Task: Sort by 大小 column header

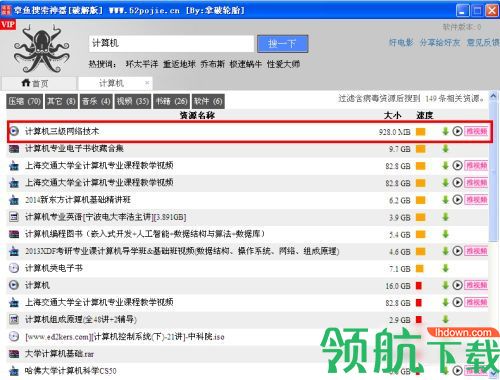Action: [392, 115]
